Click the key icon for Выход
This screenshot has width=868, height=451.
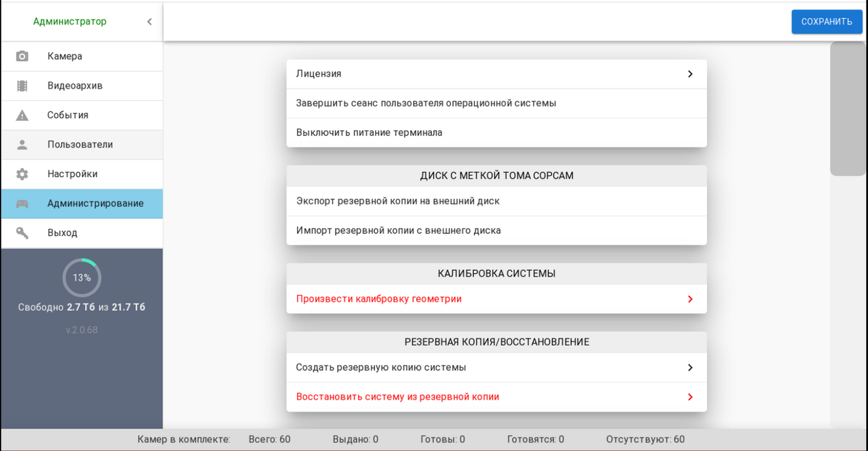coord(22,233)
